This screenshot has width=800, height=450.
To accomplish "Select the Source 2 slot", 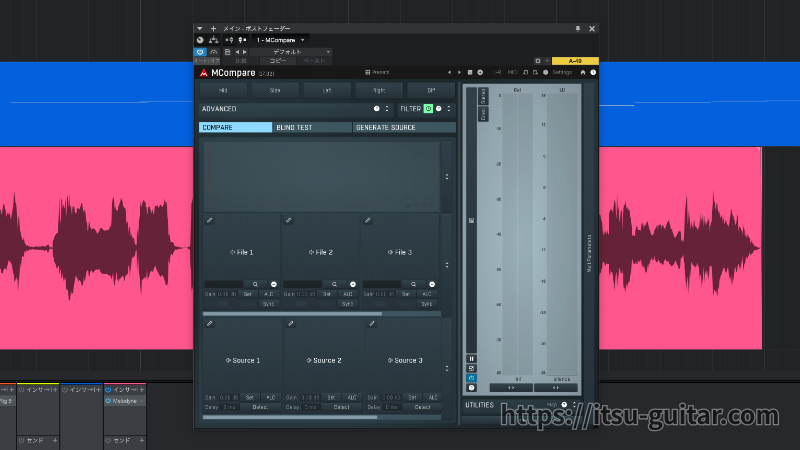I will tap(324, 360).
